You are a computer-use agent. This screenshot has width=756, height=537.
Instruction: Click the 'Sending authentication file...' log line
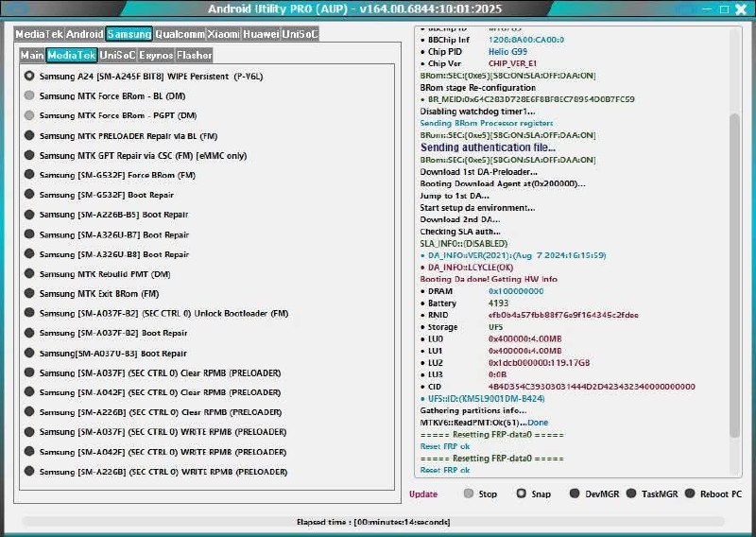[x=488, y=147]
